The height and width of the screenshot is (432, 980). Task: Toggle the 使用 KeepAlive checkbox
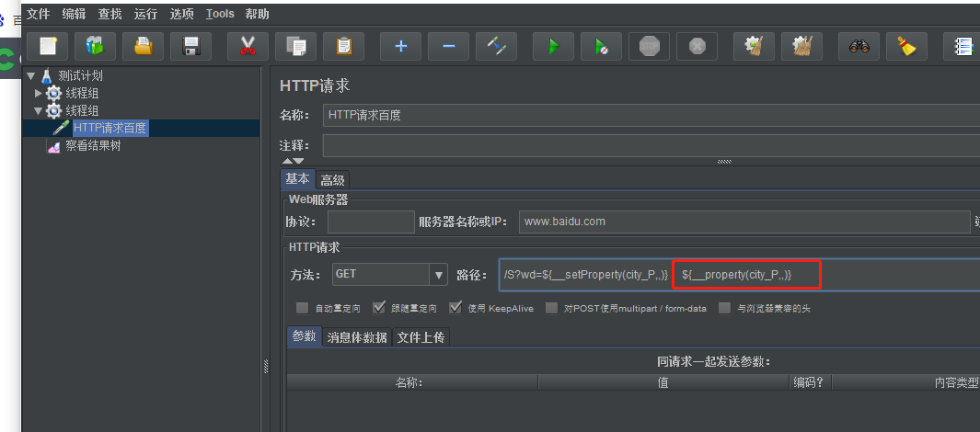[455, 308]
